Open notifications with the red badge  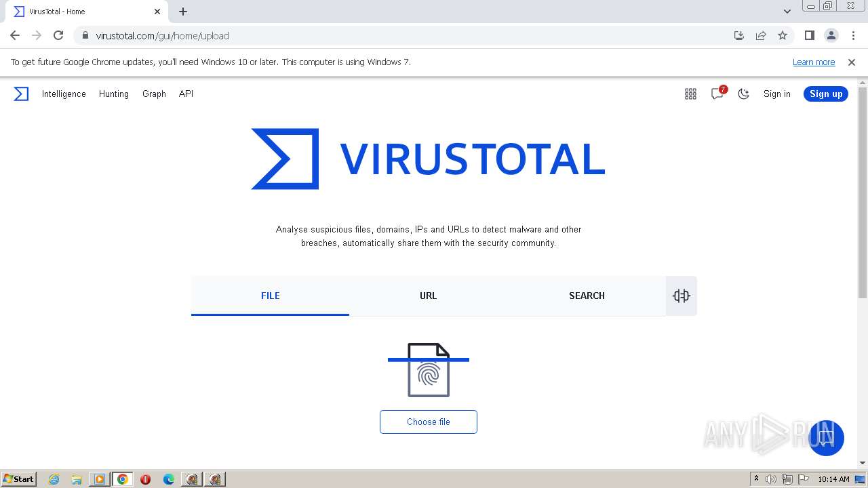[717, 94]
